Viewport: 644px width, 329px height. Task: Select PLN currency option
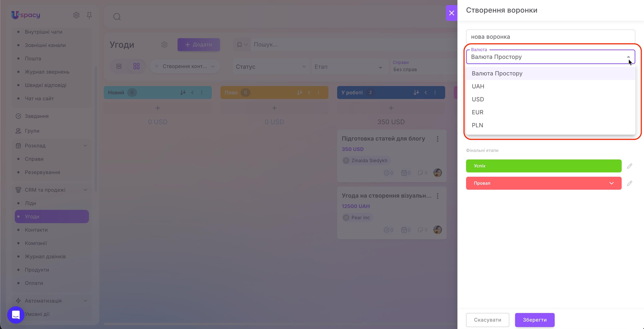[551, 125]
